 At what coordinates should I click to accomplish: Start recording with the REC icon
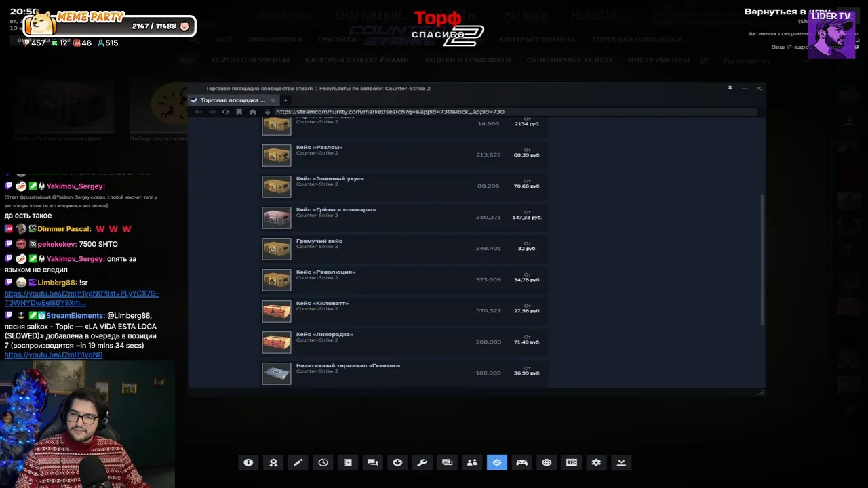pyautogui.click(x=571, y=462)
